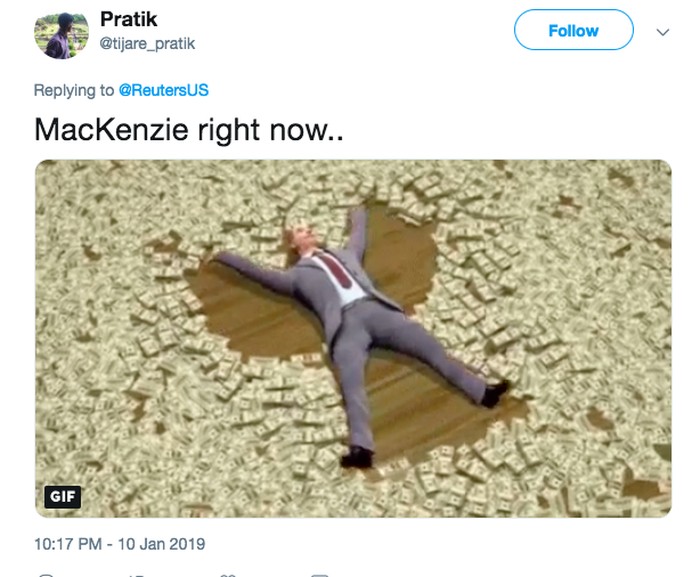
Task: Follow the user Pratik
Action: coord(574,30)
